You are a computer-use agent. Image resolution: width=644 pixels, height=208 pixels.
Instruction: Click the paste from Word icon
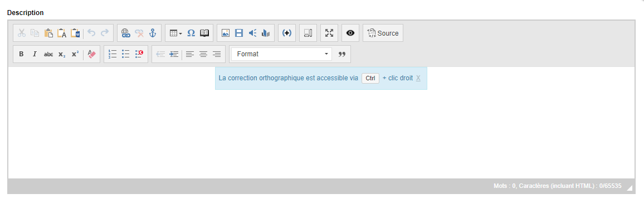click(75, 33)
